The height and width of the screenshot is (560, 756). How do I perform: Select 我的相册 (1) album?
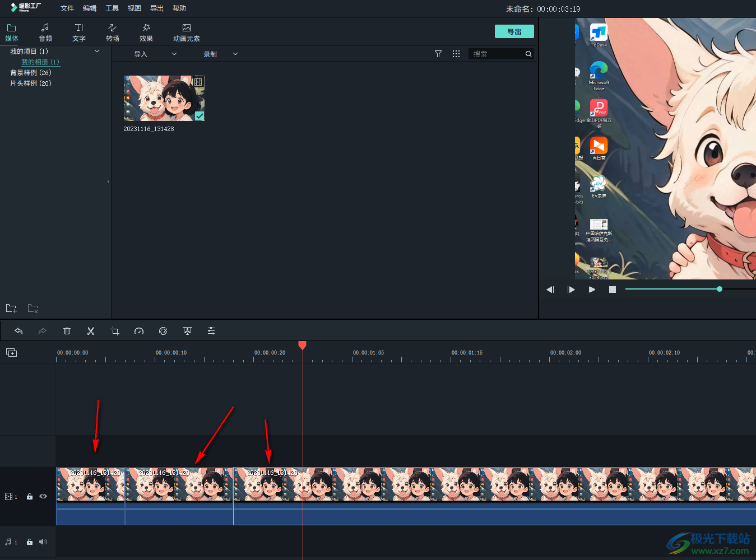[x=40, y=62]
